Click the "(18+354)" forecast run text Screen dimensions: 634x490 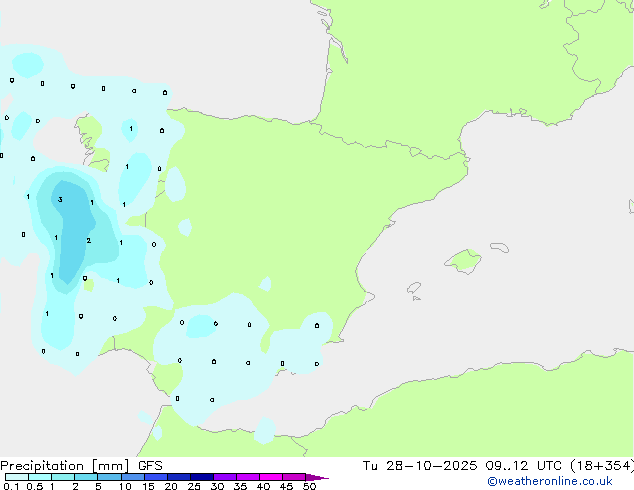click(x=602, y=466)
